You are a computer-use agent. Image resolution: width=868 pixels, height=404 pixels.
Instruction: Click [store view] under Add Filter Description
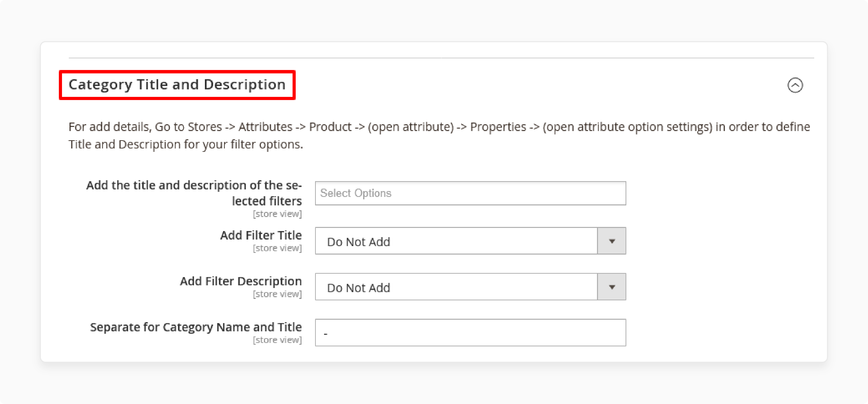tap(277, 294)
